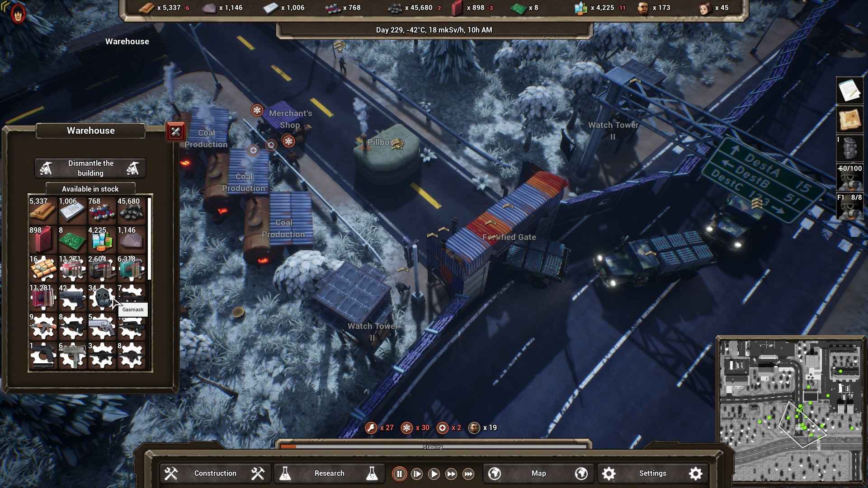Open the treasure map scroll icon
This screenshot has width=868, height=488.
click(x=849, y=120)
